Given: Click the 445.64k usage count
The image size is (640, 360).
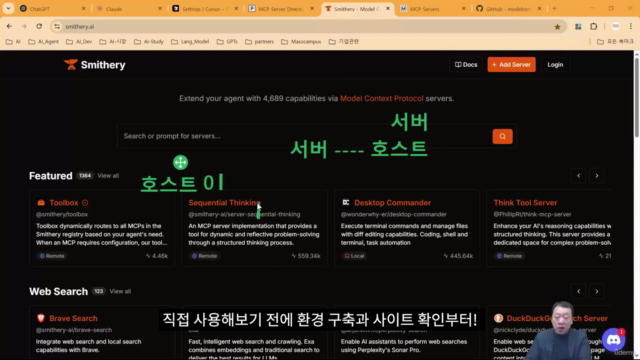Looking at the screenshot, I should point(458,256).
